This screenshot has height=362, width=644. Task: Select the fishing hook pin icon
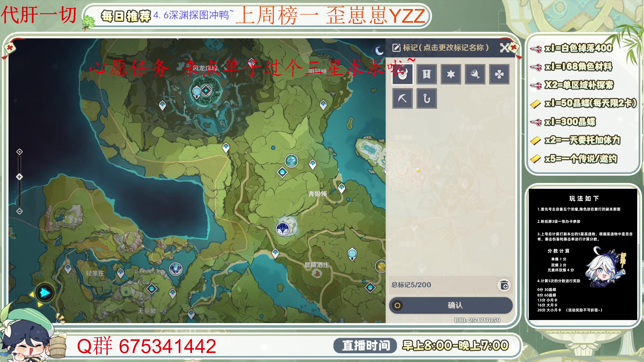(x=427, y=98)
